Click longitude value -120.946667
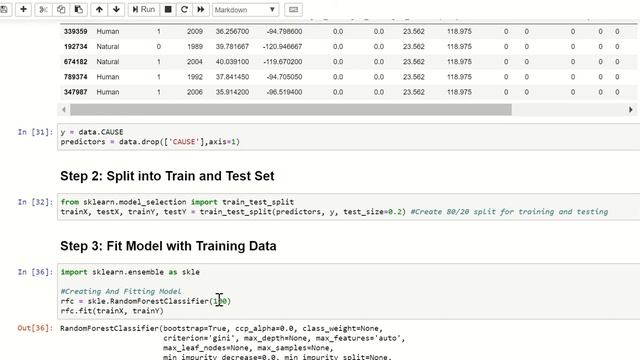This screenshot has width=640, height=360. [282, 47]
